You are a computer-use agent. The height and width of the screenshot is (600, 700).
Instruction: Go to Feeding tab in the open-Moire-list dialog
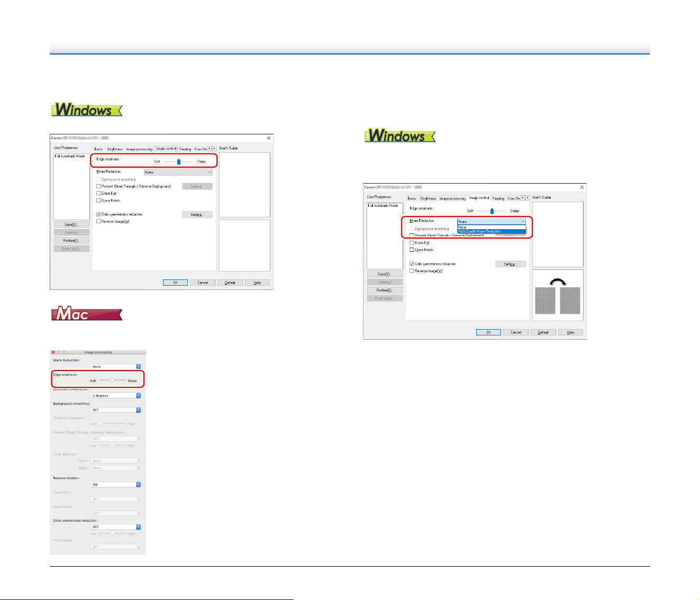498,198
